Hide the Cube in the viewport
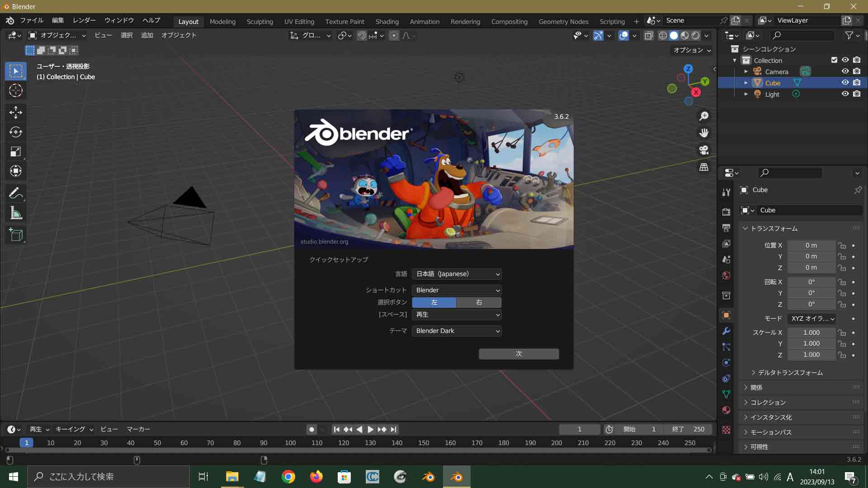The width and height of the screenshot is (868, 488). click(x=845, y=83)
